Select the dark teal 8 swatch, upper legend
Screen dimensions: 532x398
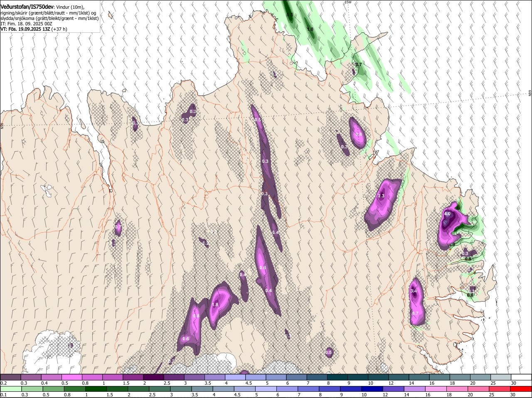click(x=337, y=377)
